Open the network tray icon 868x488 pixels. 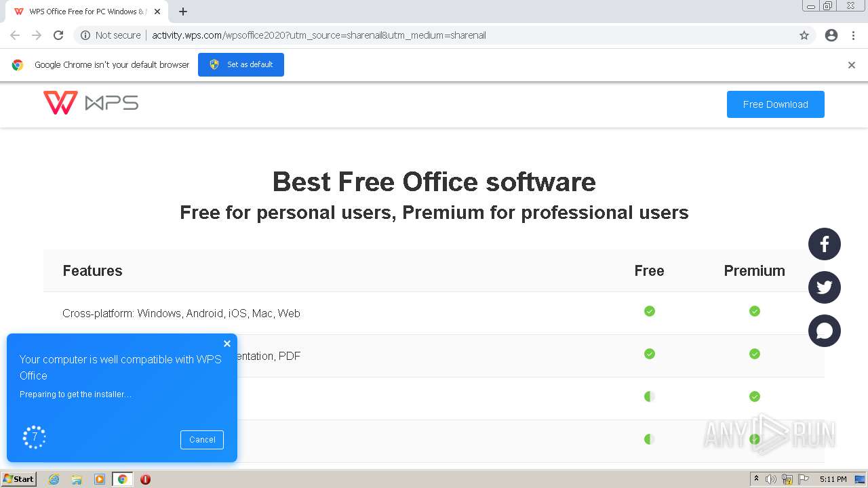[x=787, y=479]
